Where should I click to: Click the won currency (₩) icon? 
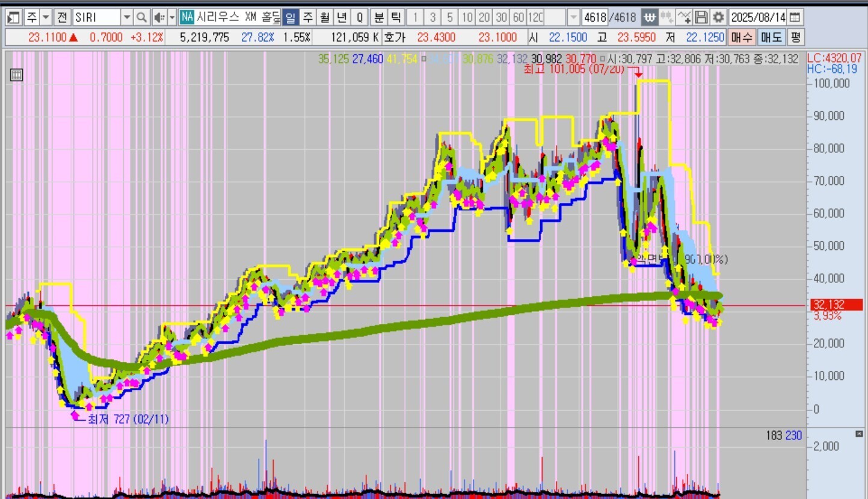649,17
